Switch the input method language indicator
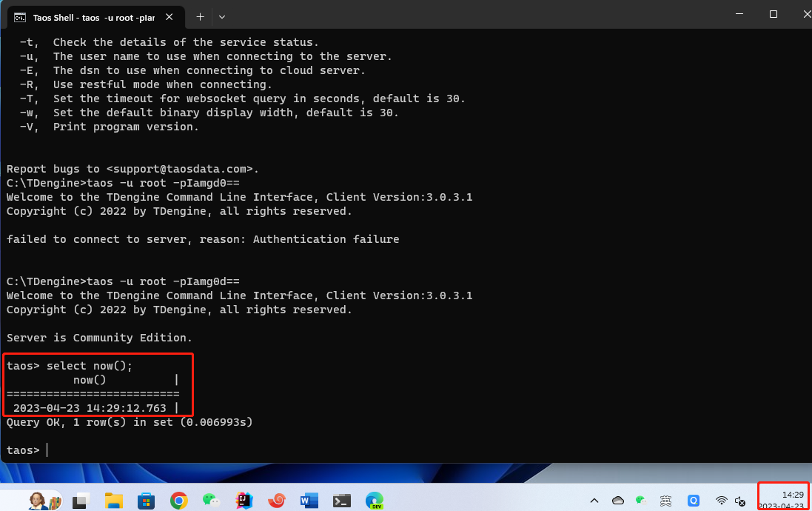The image size is (812, 511). [x=665, y=501]
